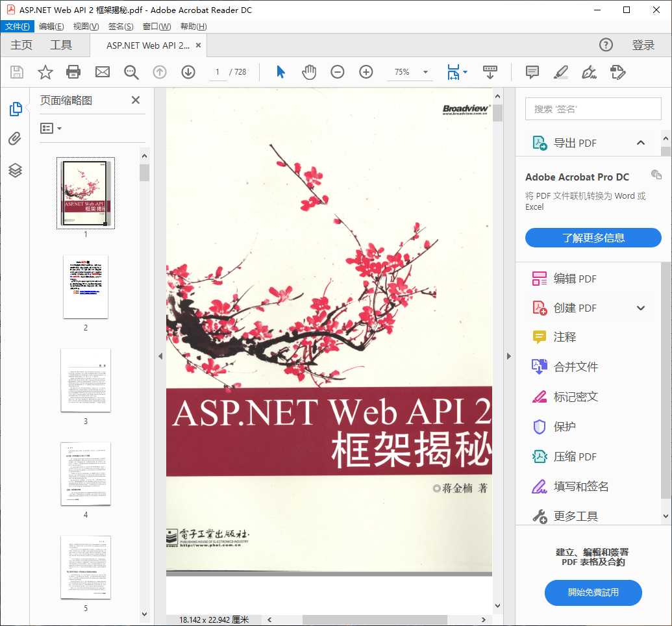Select the page 2 thumbnail
The height and width of the screenshot is (626, 672).
[x=85, y=286]
